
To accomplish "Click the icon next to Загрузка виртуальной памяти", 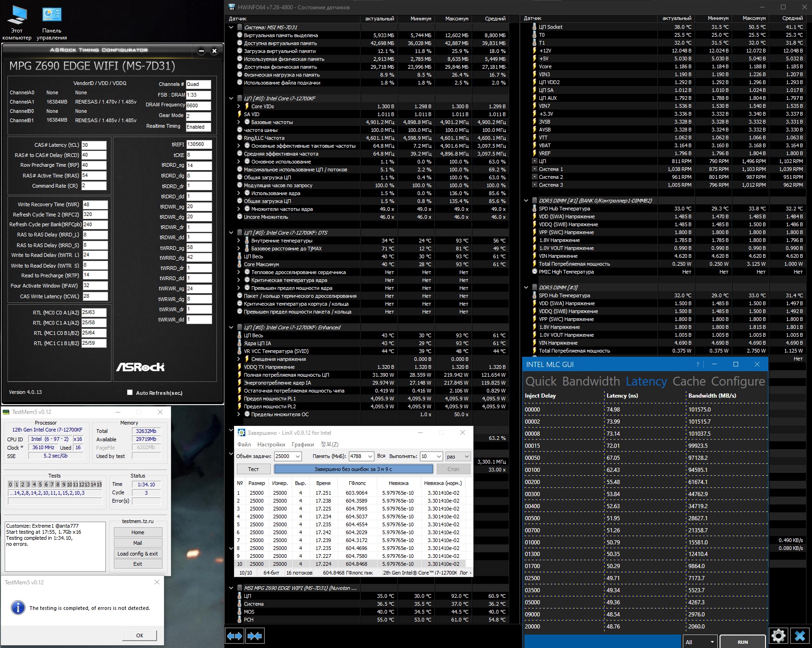I will pos(240,51).
